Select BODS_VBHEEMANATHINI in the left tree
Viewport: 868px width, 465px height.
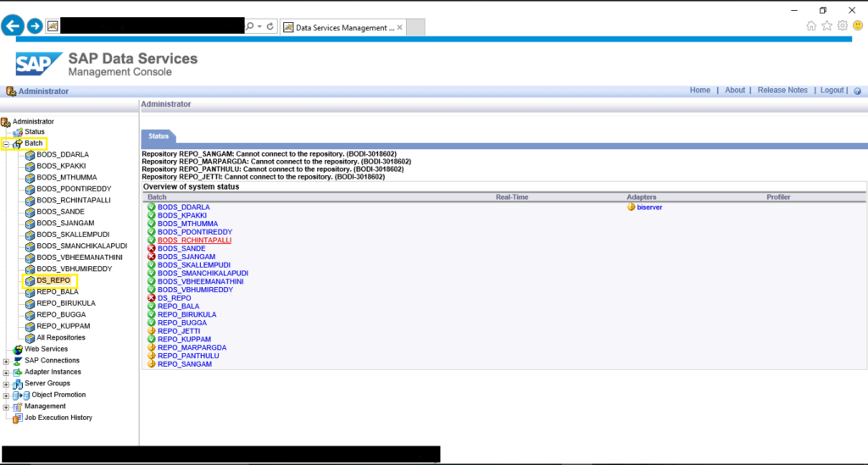pos(79,257)
